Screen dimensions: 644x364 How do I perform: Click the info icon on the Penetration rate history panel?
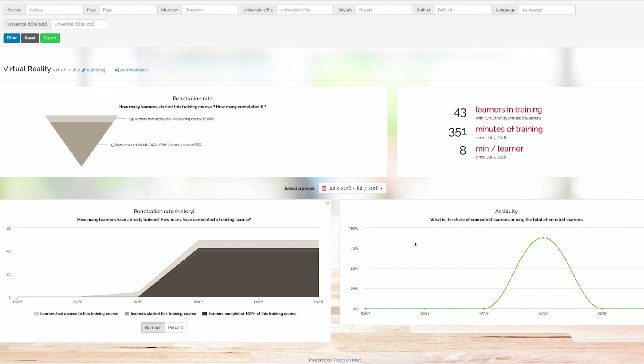tap(327, 203)
